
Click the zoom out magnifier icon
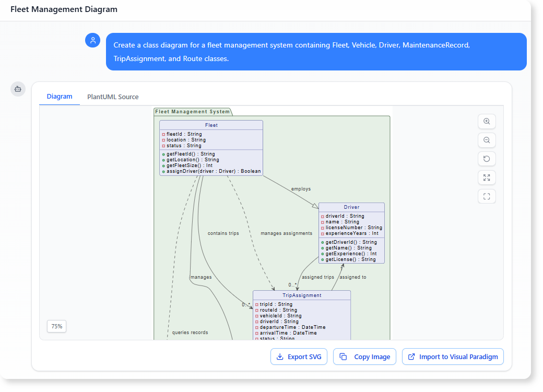click(487, 140)
